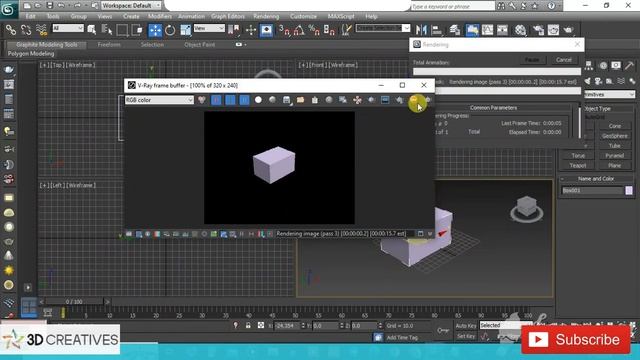
Task: Pick the Select and Scale tool
Action: coord(185,30)
